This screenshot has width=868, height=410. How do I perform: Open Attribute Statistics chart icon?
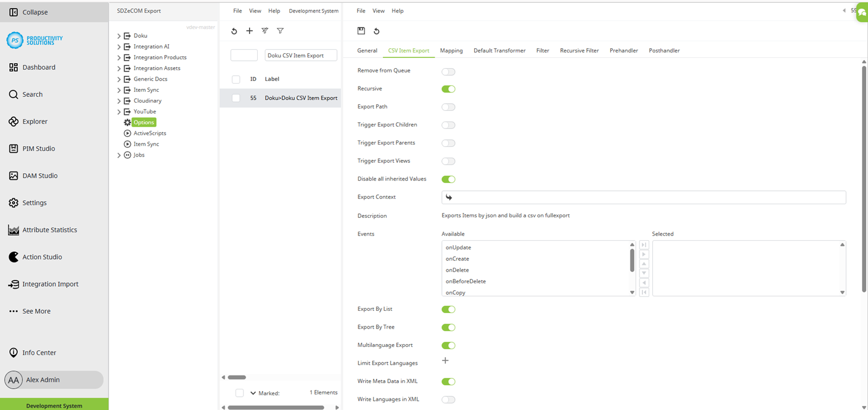13,230
